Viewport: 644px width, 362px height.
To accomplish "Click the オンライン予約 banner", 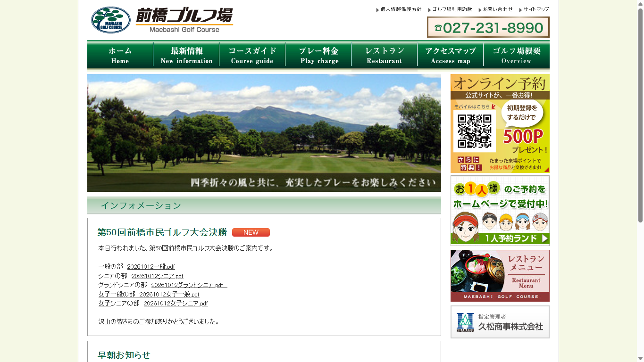I will click(500, 123).
